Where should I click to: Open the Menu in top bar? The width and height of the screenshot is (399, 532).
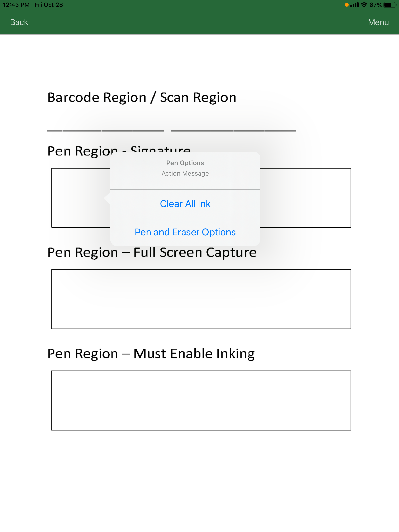click(378, 22)
